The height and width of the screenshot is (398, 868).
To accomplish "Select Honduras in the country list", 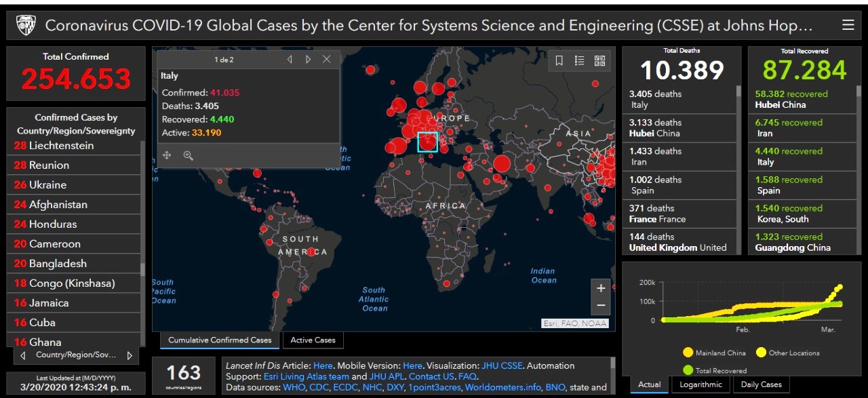I will click(x=73, y=224).
